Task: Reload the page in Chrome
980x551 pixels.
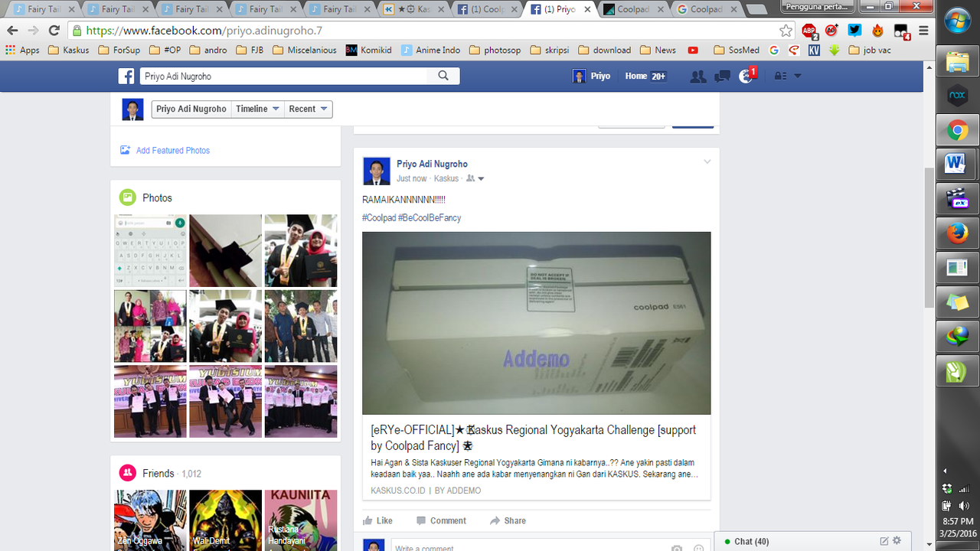Action: pos(54,31)
